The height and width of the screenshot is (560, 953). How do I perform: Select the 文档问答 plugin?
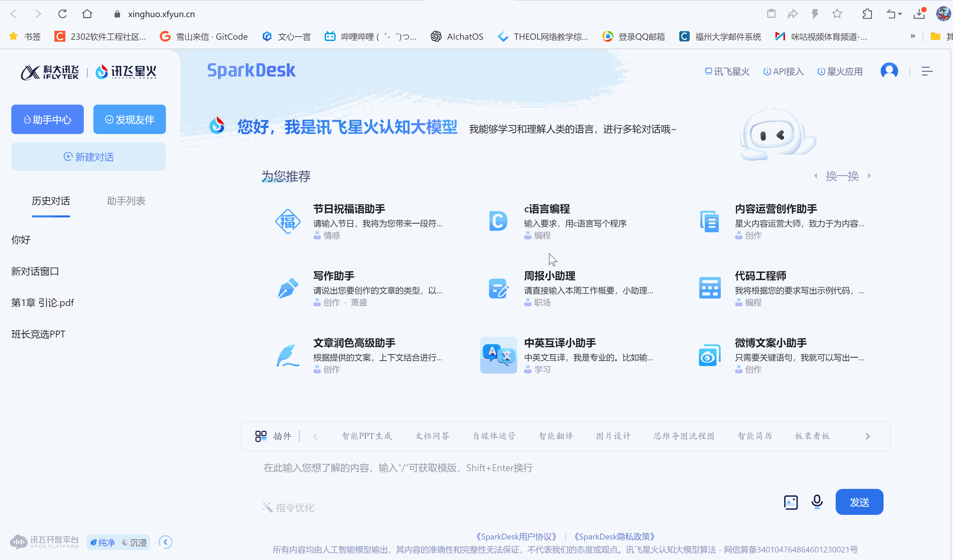pos(433,436)
